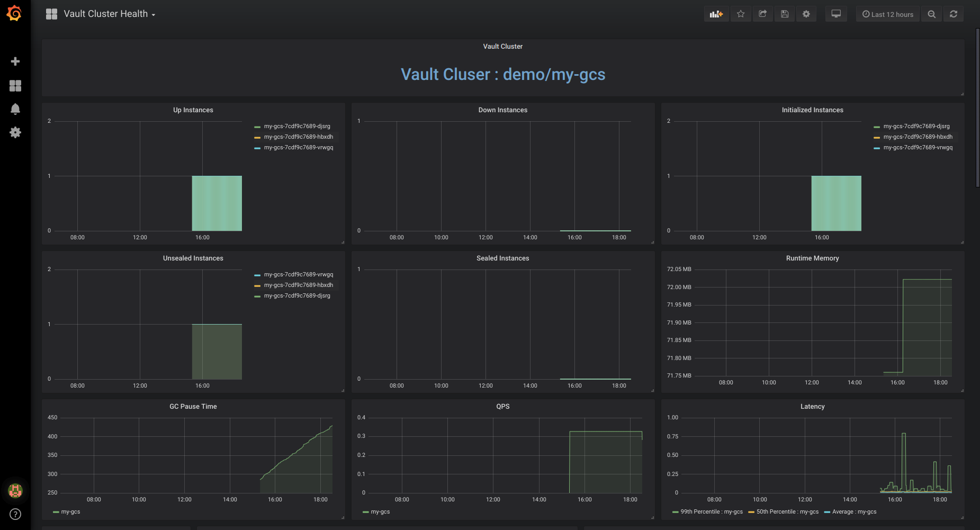Star this dashboard as a favorite
The width and height of the screenshot is (980, 530).
741,14
